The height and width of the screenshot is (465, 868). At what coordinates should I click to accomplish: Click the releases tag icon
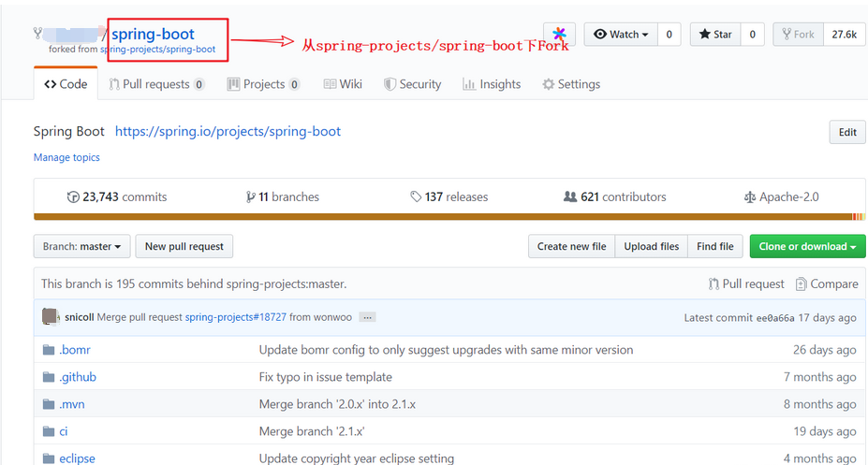click(x=416, y=196)
